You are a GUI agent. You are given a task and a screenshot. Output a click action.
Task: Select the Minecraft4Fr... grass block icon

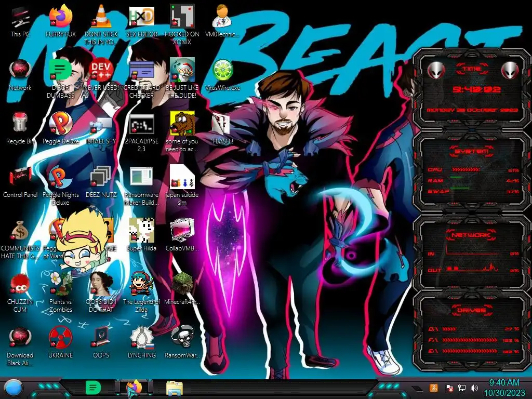tap(182, 284)
